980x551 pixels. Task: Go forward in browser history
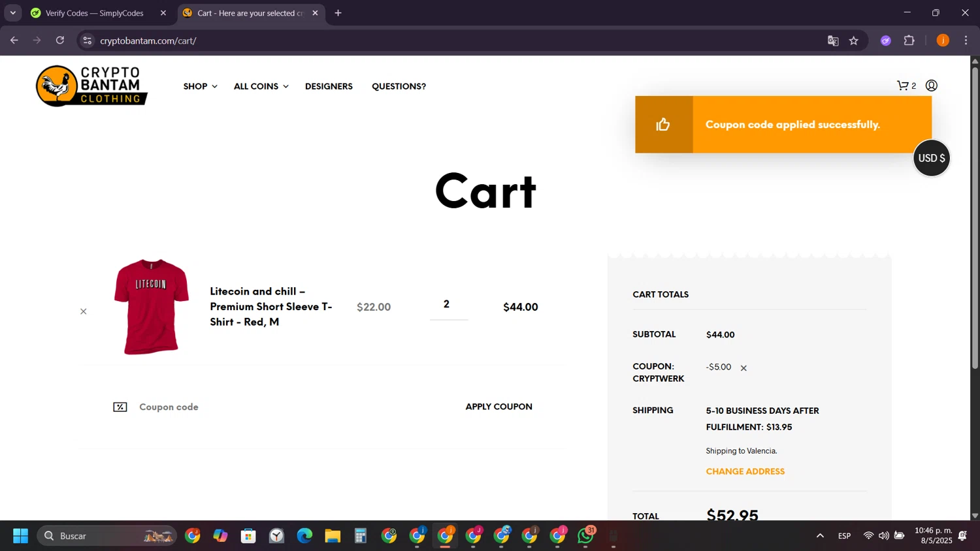tap(37, 40)
